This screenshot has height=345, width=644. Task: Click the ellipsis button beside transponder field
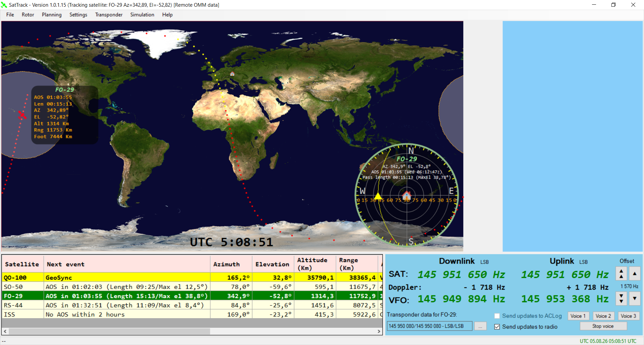tap(480, 326)
